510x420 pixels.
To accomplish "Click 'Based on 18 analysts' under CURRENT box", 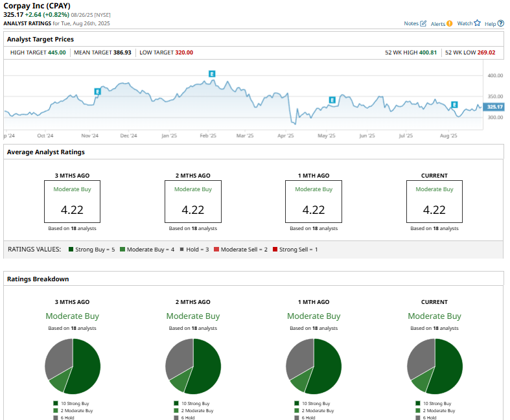I will pos(434,228).
